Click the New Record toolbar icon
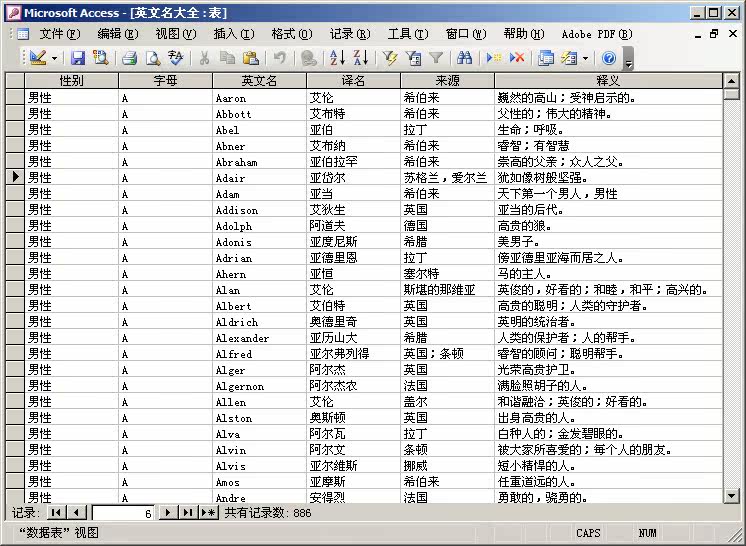Image resolution: width=746 pixels, height=546 pixels. (494, 58)
